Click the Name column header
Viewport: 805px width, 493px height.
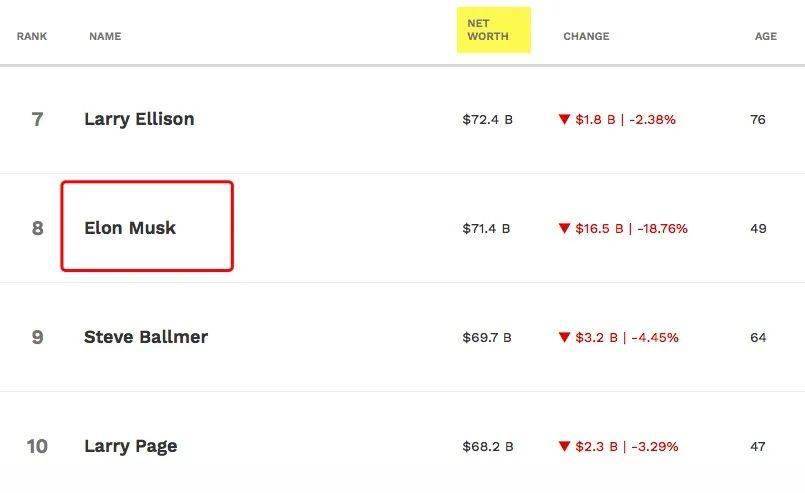tap(105, 37)
